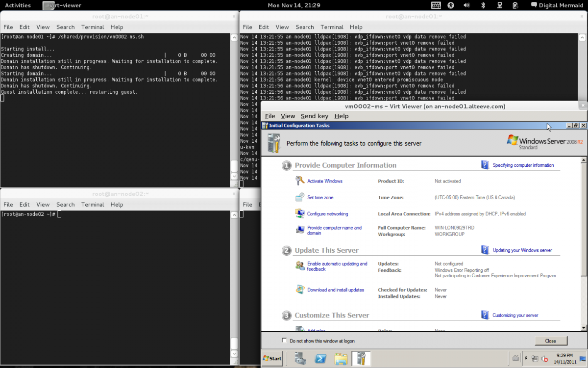Click the Close button in Initial Configuration Tasks
588x368 pixels.
pyautogui.click(x=550, y=341)
